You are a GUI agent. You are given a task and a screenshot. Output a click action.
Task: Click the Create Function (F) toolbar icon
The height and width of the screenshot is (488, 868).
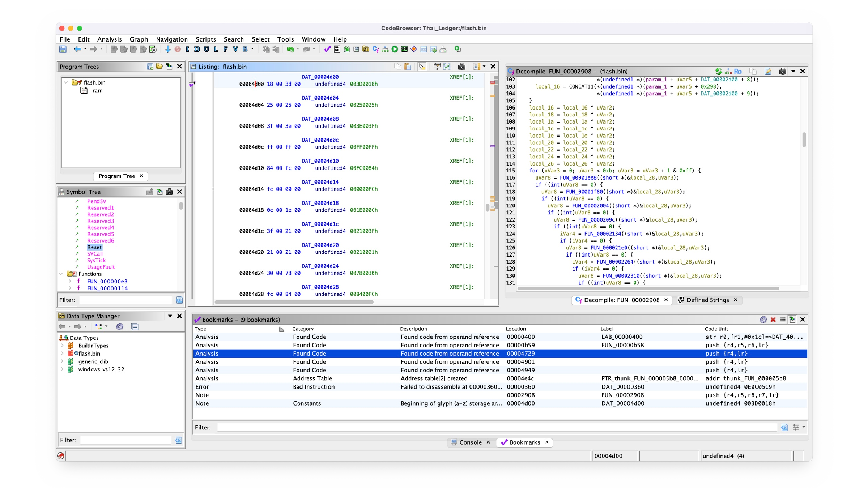pyautogui.click(x=226, y=49)
